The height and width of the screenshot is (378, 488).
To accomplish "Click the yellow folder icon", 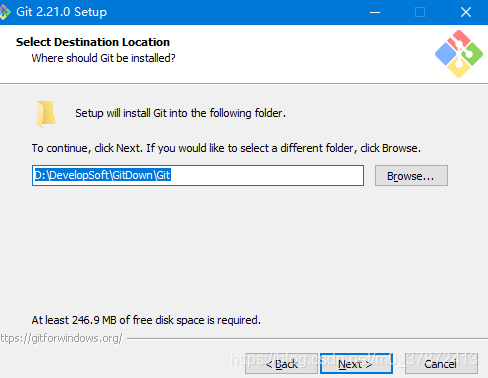I will pyautogui.click(x=46, y=114).
